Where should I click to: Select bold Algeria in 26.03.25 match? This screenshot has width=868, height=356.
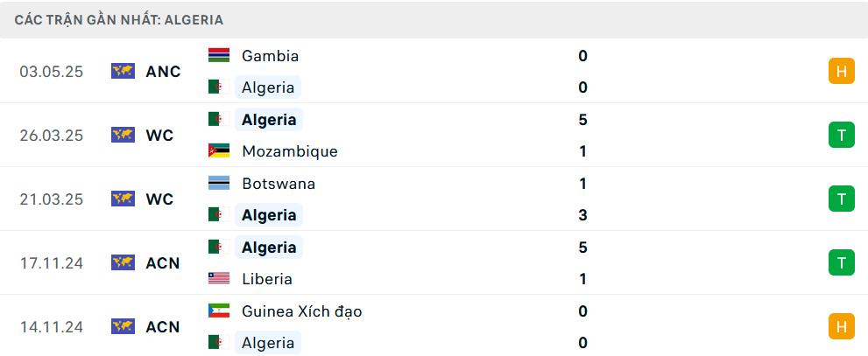tap(269, 120)
